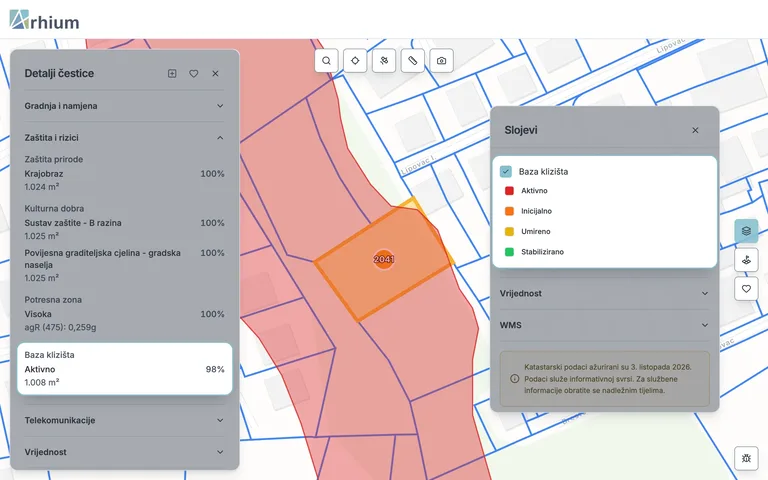768x480 pixels.
Task: Click the 1.024 m² area value
Action: point(42,187)
